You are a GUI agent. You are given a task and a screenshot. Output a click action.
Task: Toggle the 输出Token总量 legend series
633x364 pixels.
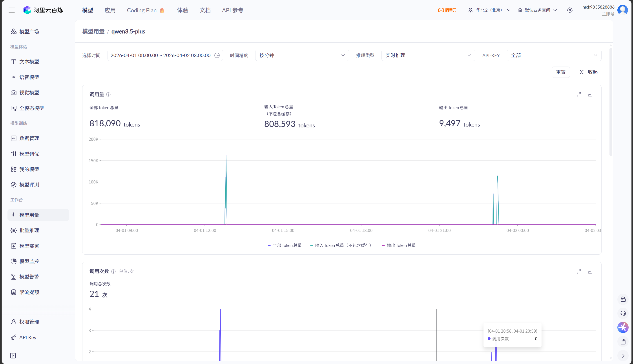click(x=399, y=246)
